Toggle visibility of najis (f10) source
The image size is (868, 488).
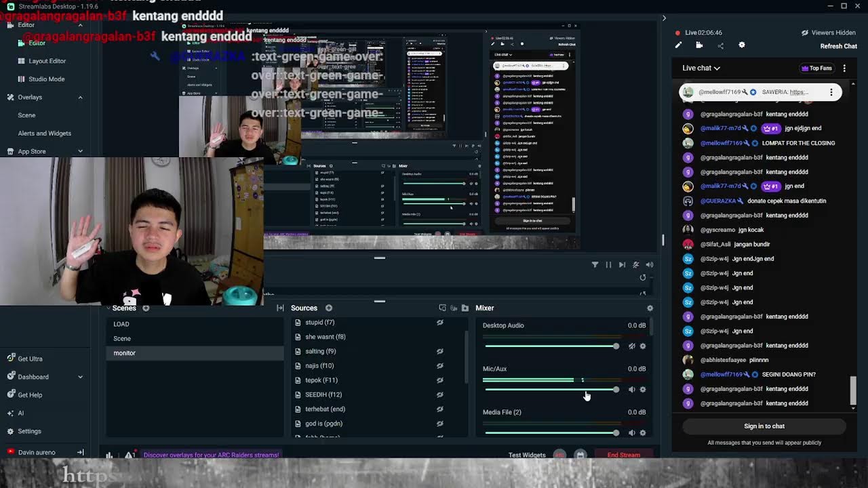click(440, 366)
